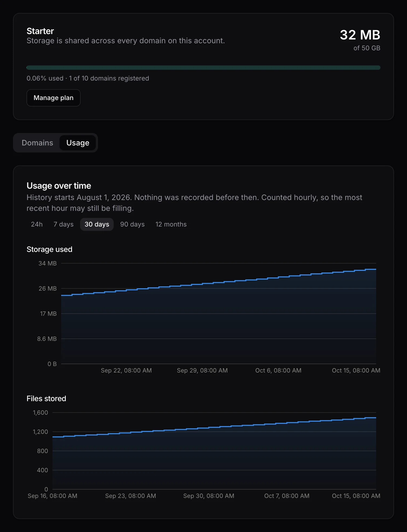Click the 34 MB axis label
The height and width of the screenshot is (532, 407).
tap(48, 263)
